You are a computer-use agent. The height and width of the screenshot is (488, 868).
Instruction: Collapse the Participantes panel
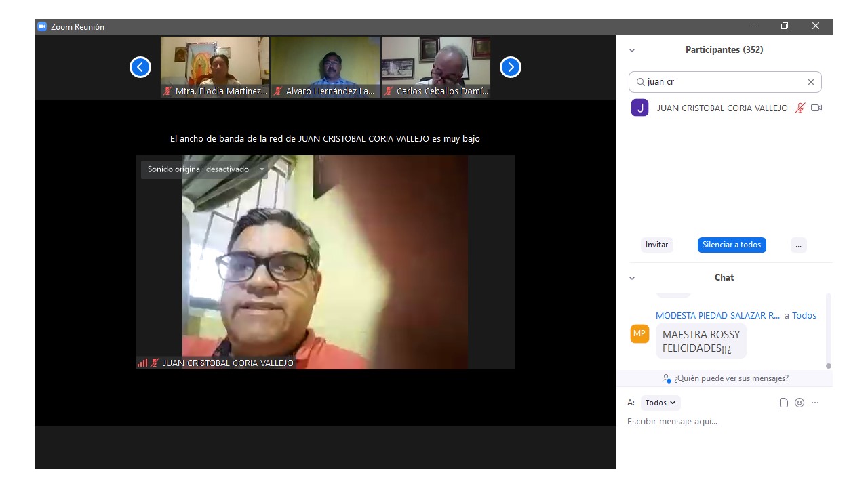[x=632, y=50]
